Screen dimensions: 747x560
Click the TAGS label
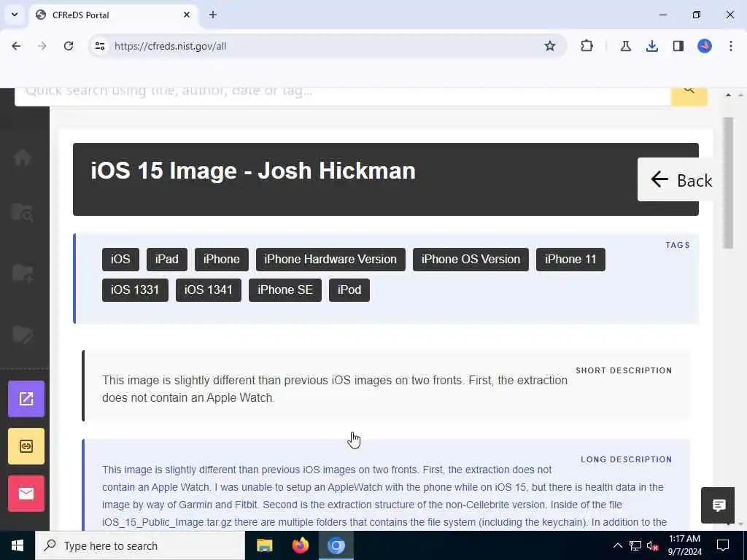pos(678,245)
